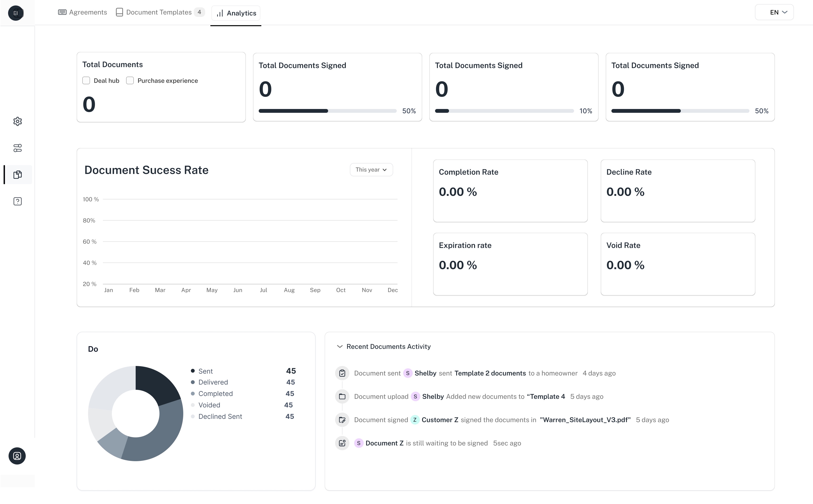Click the sidebar toggles/controls icon
The image size is (813, 504).
(x=18, y=148)
